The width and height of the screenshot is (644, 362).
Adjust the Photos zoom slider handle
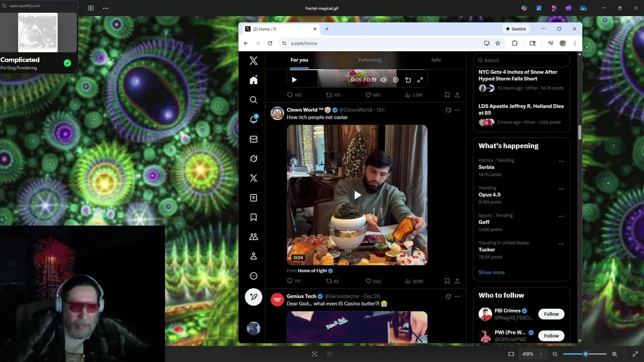point(586,354)
